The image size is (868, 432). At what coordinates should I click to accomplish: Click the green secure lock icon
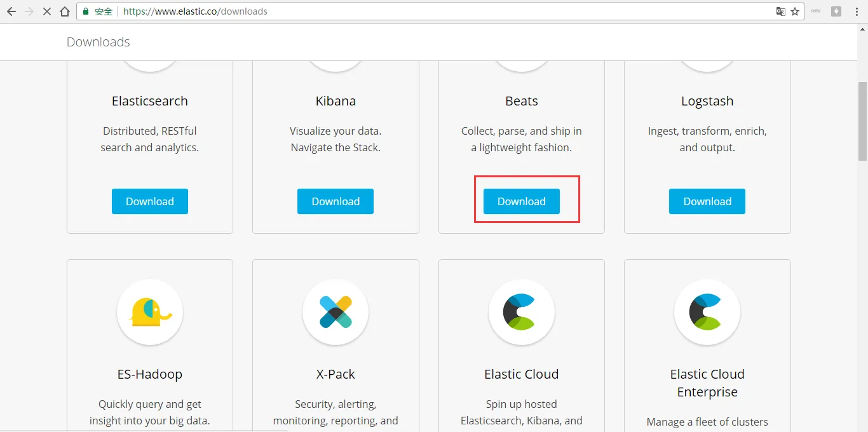point(86,11)
